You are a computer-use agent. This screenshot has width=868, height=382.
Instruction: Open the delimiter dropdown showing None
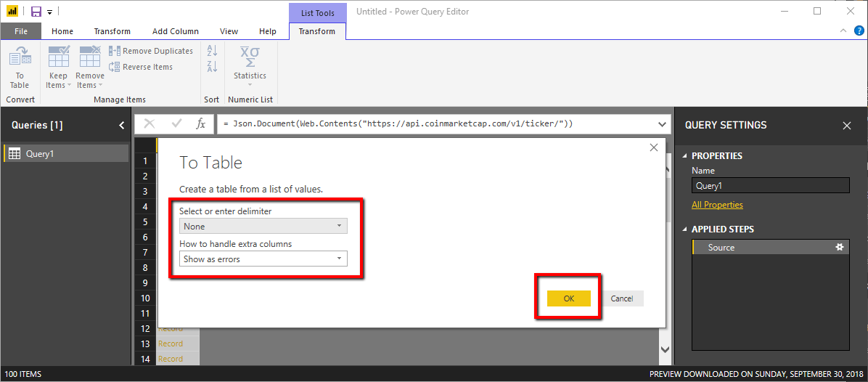[263, 226]
